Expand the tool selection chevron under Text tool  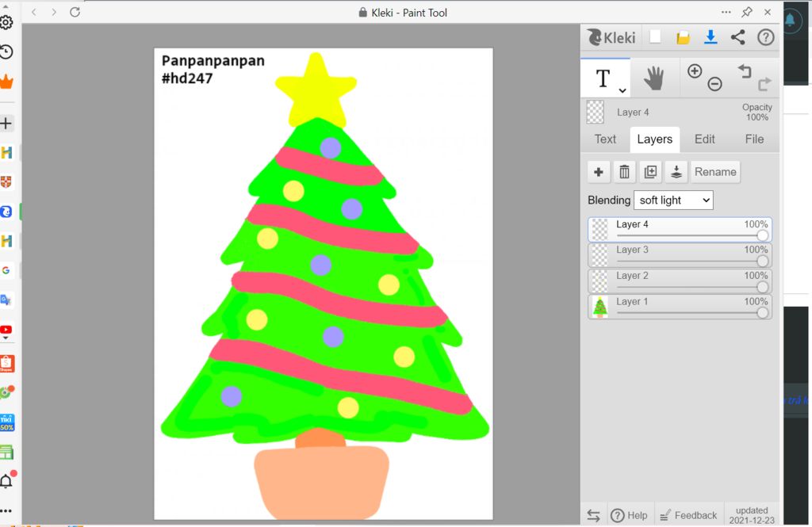click(622, 90)
